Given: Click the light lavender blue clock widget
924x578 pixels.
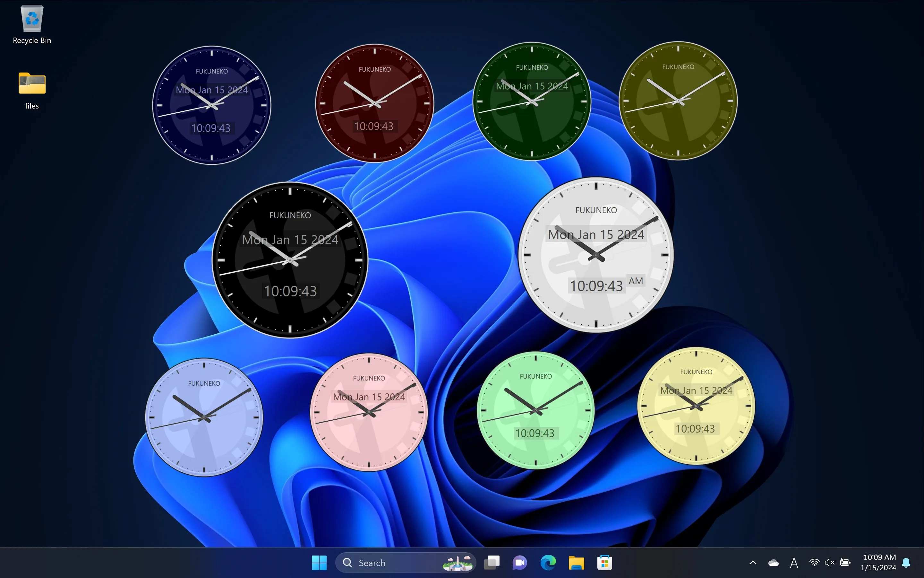Looking at the screenshot, I should click(x=204, y=417).
